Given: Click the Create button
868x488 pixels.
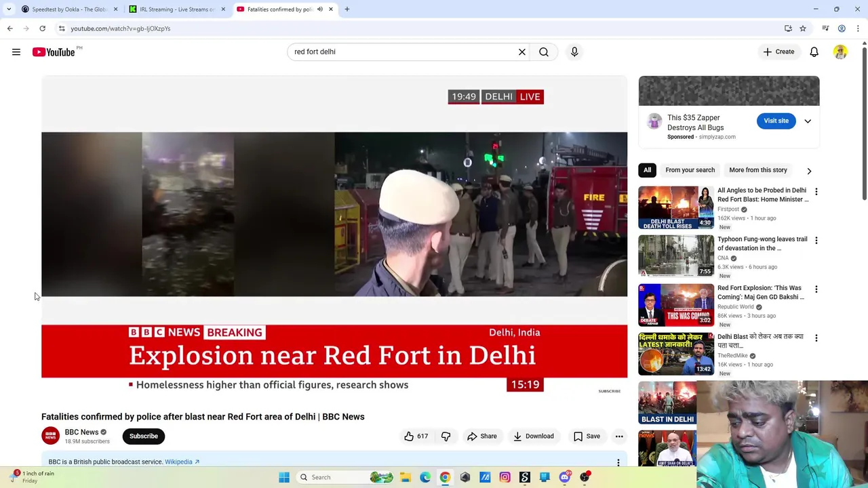Looking at the screenshot, I should coord(778,52).
